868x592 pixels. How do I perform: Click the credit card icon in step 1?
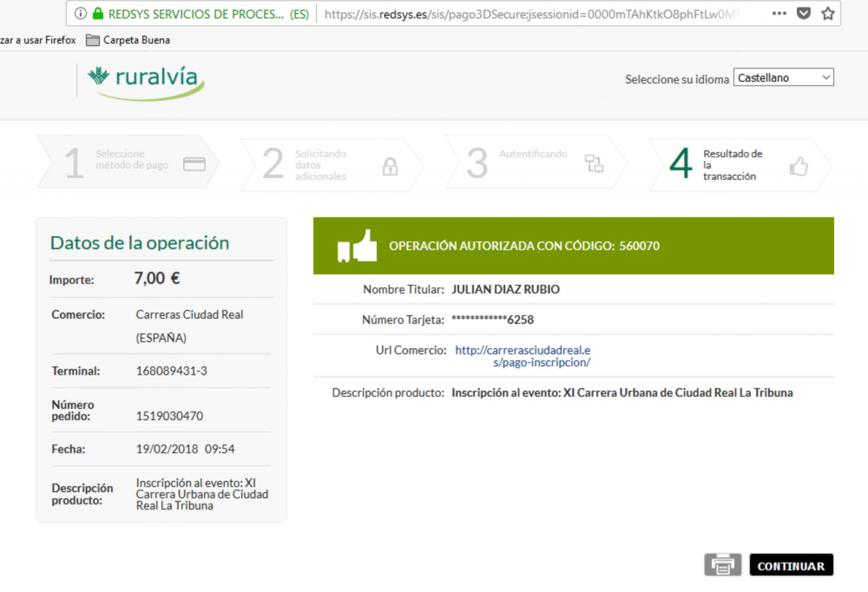(x=194, y=164)
